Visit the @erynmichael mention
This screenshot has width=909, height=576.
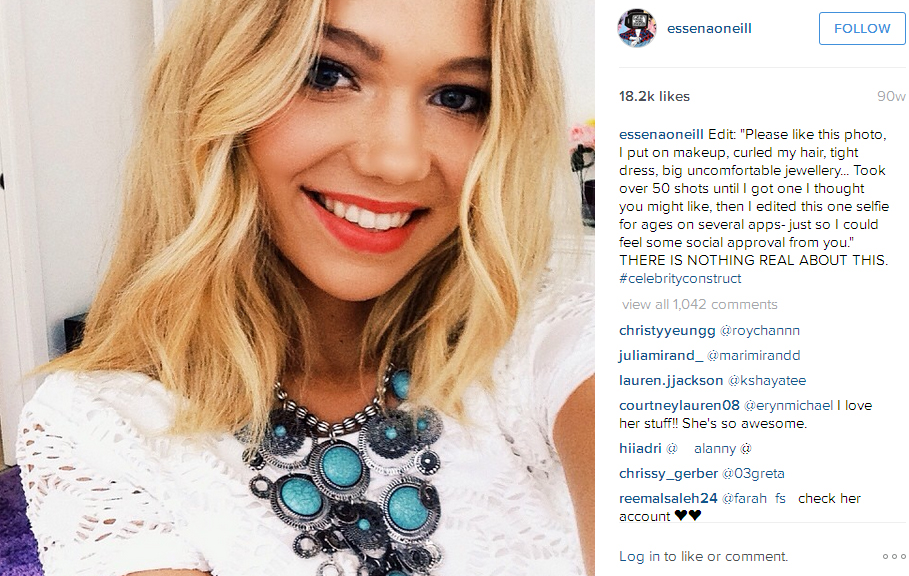pos(788,405)
